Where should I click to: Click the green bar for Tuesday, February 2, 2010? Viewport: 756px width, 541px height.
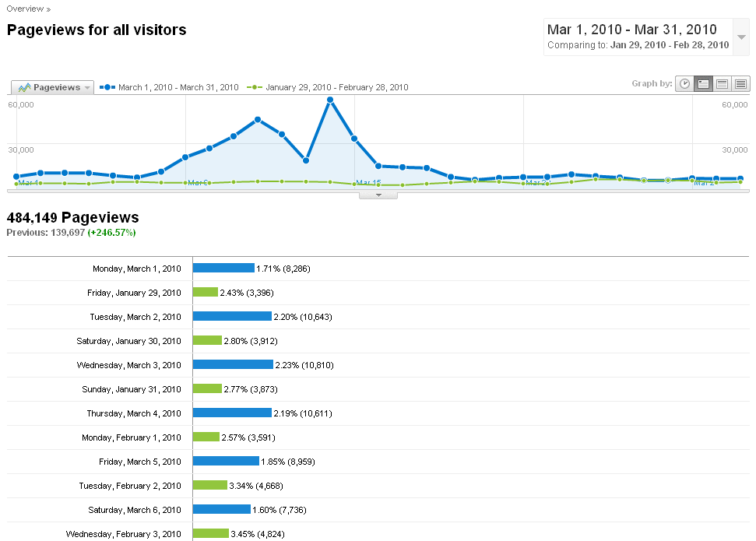pos(210,485)
